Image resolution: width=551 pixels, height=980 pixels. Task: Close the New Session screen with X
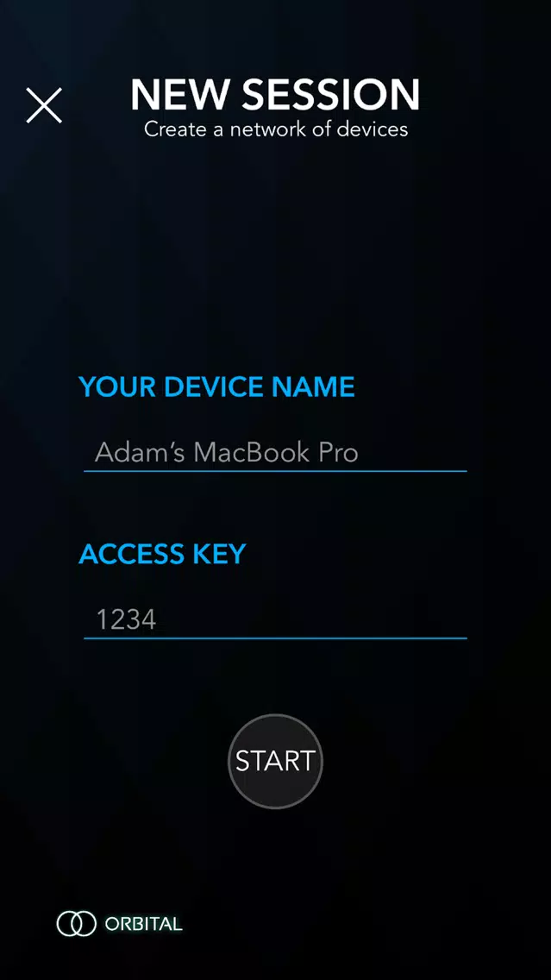44,105
